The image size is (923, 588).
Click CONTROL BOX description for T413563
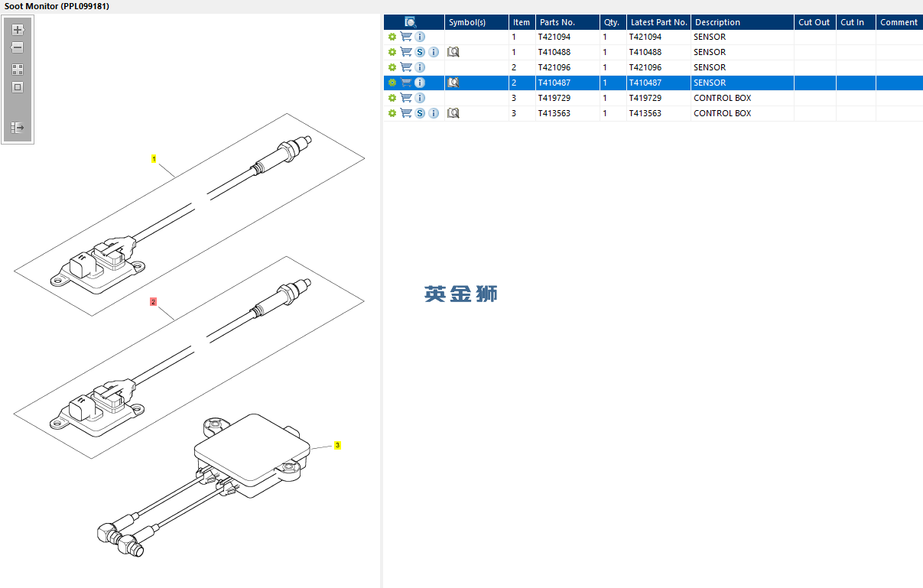tap(722, 113)
